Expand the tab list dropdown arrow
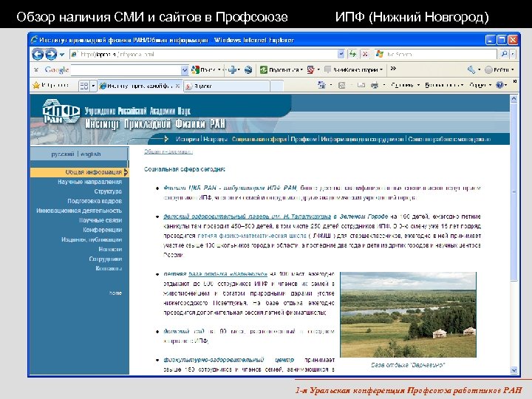This screenshot has width=532, height=399. pos(93,86)
